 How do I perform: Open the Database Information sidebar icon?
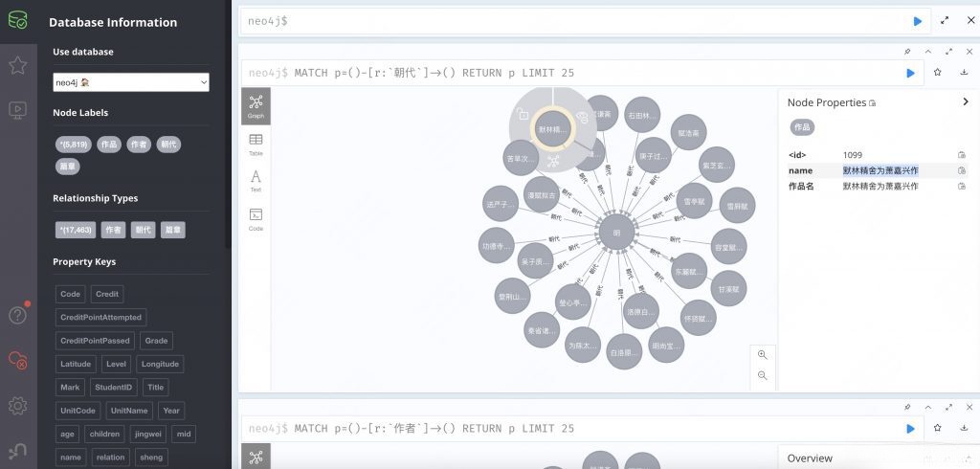tap(17, 20)
